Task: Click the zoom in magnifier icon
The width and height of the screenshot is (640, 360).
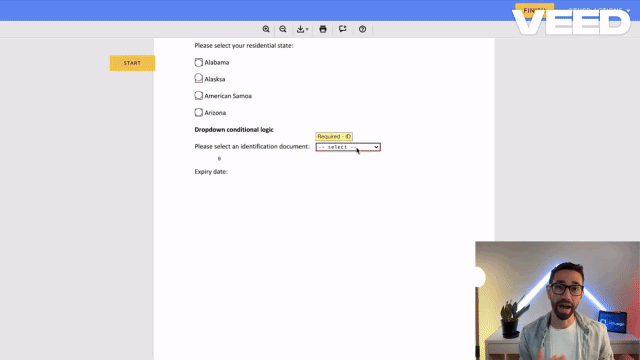Action: [x=266, y=29]
